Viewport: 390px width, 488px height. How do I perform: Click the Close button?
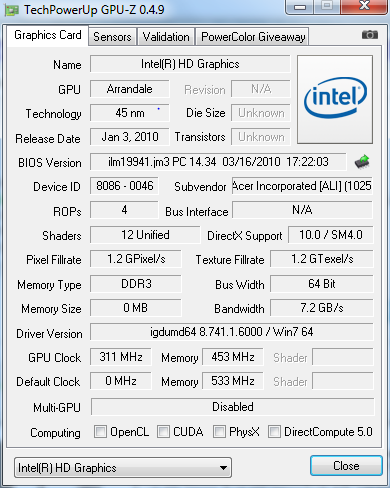click(346, 465)
